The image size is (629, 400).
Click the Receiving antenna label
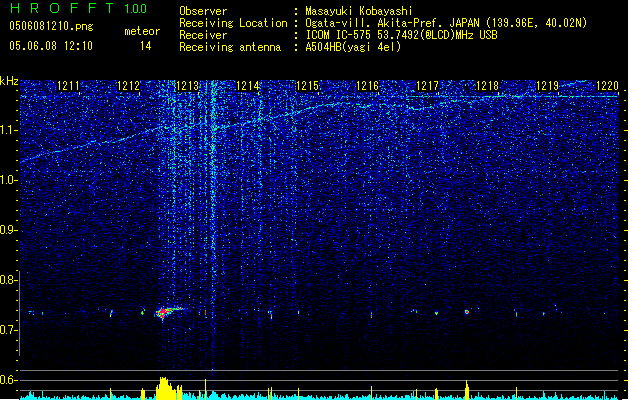pyautogui.click(x=230, y=47)
